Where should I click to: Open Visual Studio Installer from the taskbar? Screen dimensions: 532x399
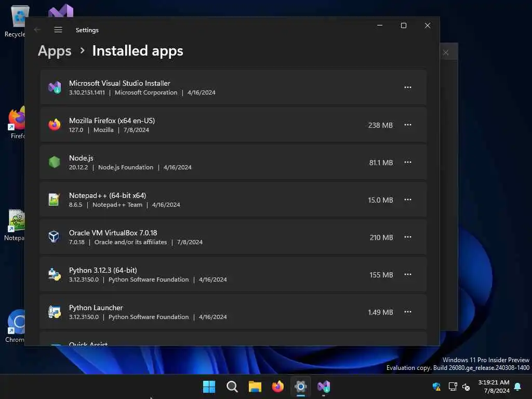tap(324, 387)
